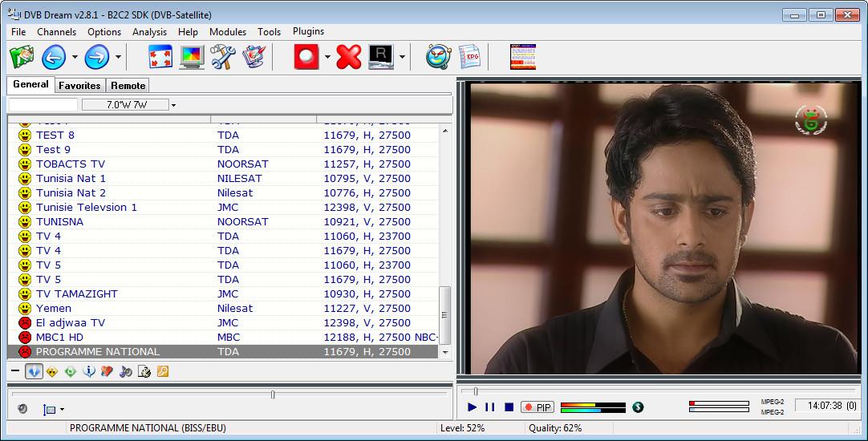868x441 pixels.
Task: Open the Analysis menu
Action: (x=149, y=31)
